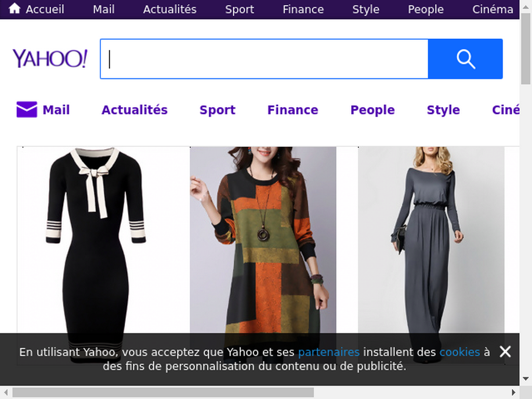Open Accueil in the top bar
The width and height of the screenshot is (532, 399).
click(x=45, y=9)
